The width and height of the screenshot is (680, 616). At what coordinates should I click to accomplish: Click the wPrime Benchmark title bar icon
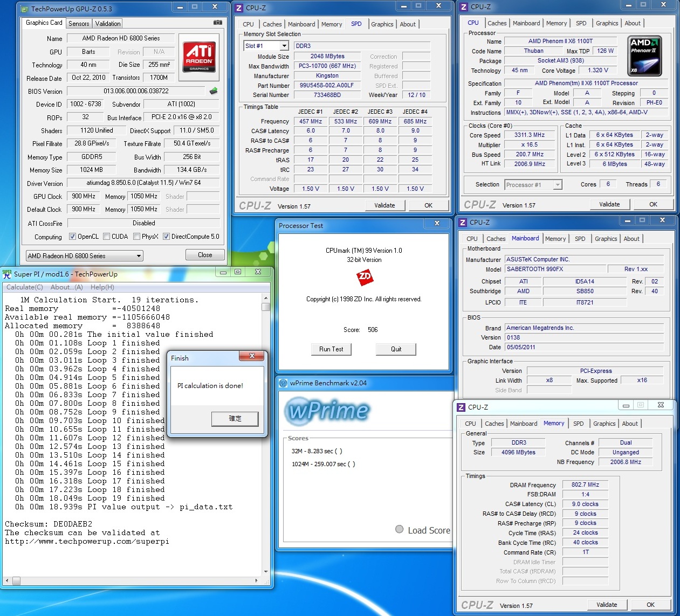pyautogui.click(x=283, y=383)
